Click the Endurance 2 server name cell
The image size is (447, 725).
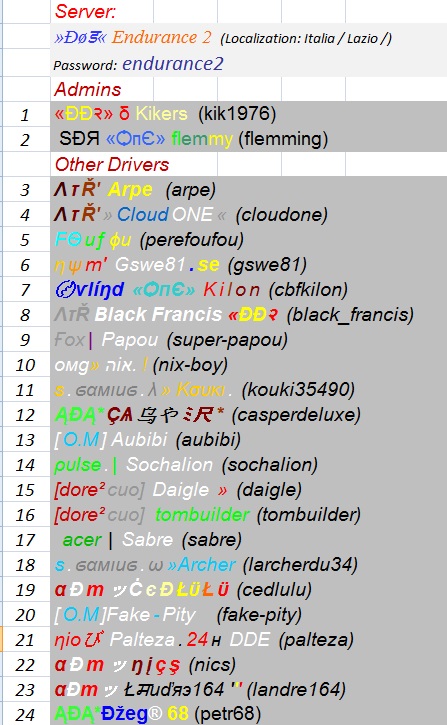pos(249,37)
